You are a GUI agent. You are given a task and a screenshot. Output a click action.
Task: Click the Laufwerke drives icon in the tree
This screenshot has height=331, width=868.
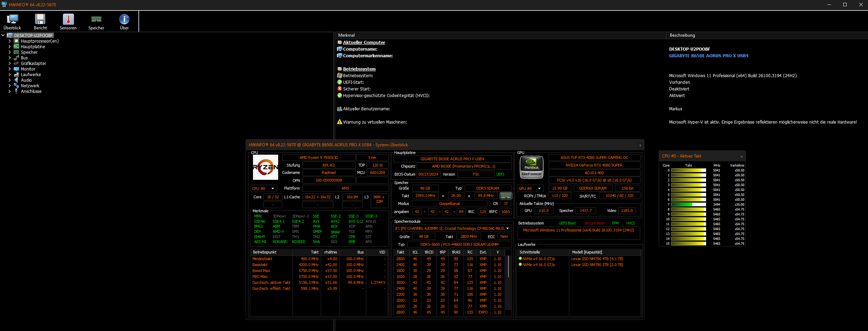[16, 75]
